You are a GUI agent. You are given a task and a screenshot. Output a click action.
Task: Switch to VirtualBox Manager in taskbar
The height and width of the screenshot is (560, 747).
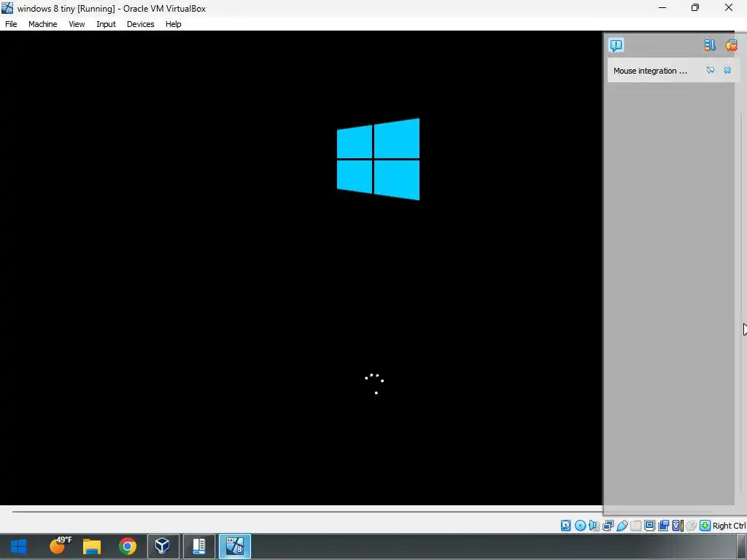(x=163, y=546)
